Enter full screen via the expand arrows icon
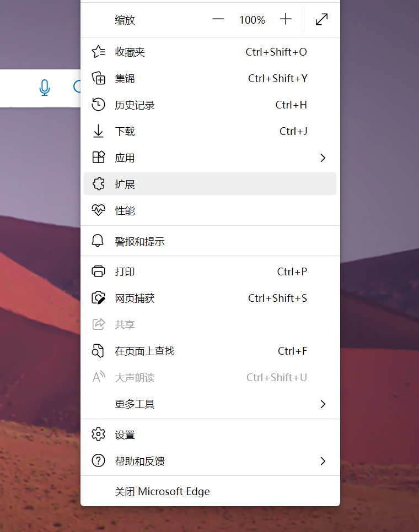The width and height of the screenshot is (419, 532). [321, 19]
